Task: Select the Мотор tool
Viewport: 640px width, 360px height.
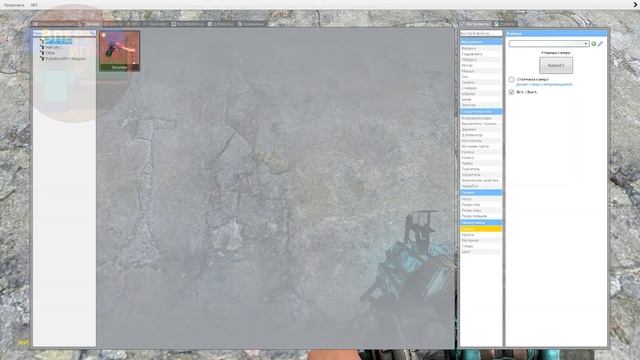Action: click(x=481, y=65)
